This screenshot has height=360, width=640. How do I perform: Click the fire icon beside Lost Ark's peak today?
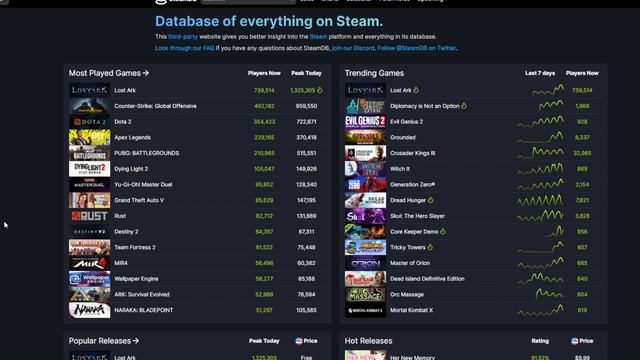point(320,90)
